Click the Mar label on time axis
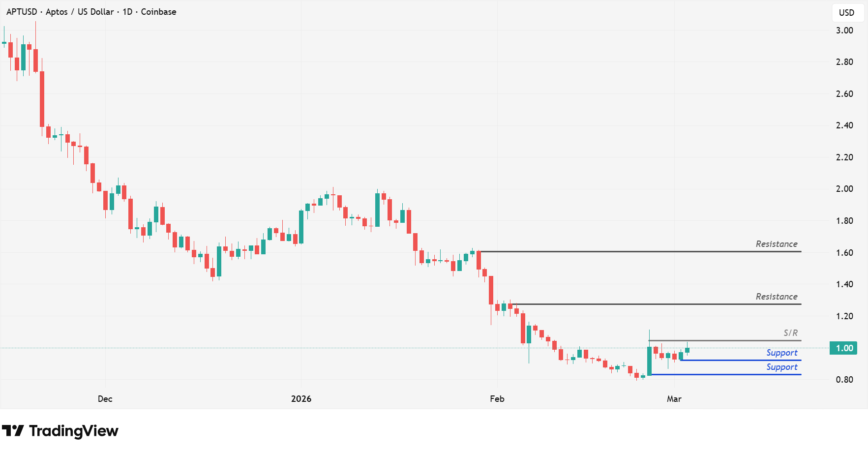868x453 pixels. (x=674, y=399)
